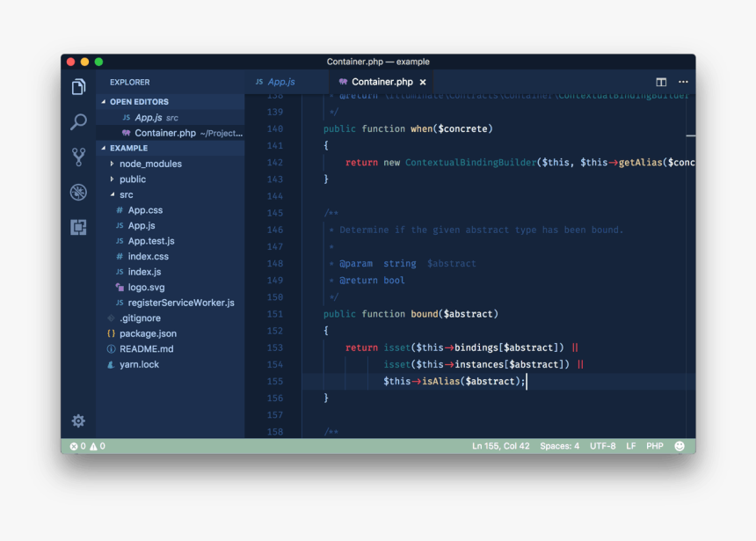Image resolution: width=756 pixels, height=541 pixels.
Task: Open the Search view icon
Action: click(x=78, y=121)
